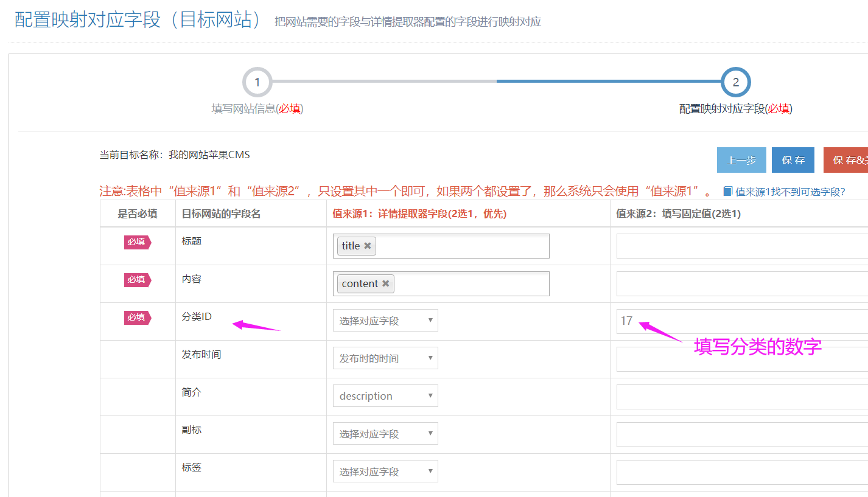
Task: Click step 1 circle in the wizard
Action: (x=257, y=82)
